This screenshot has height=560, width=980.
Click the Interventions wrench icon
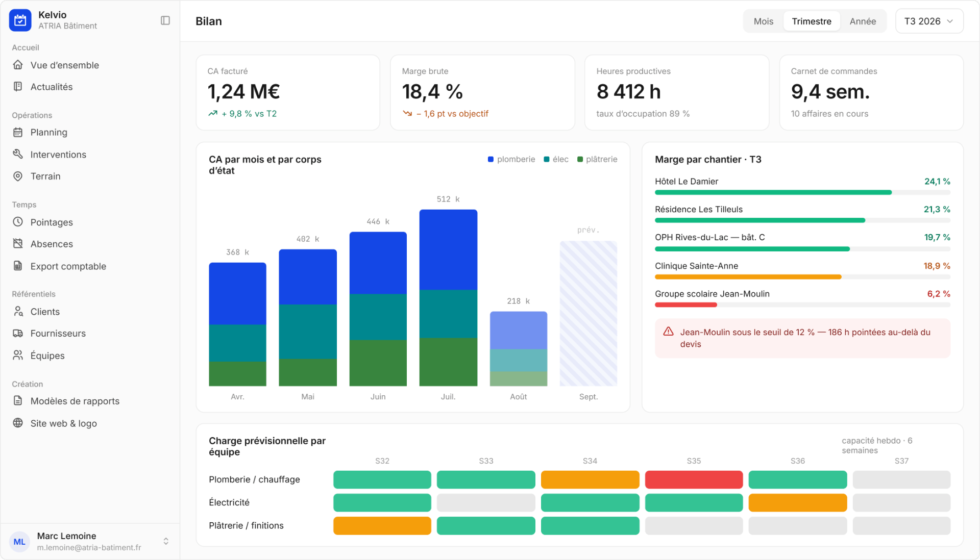18,154
